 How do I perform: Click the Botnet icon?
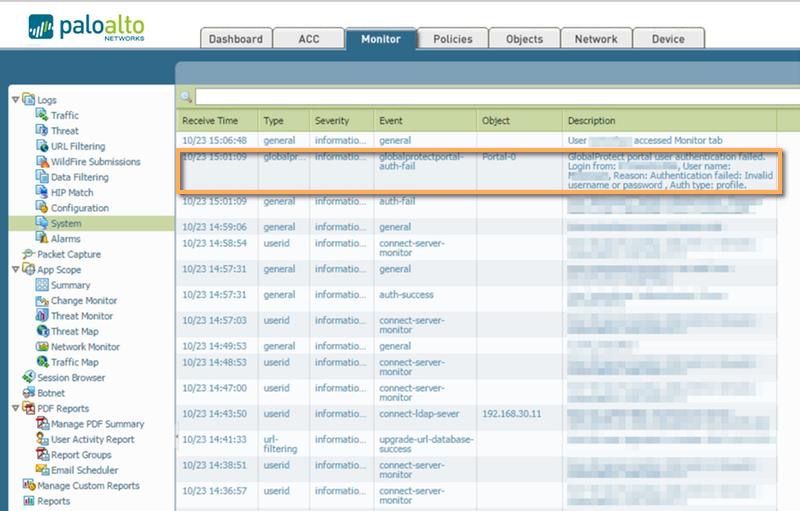[28, 393]
